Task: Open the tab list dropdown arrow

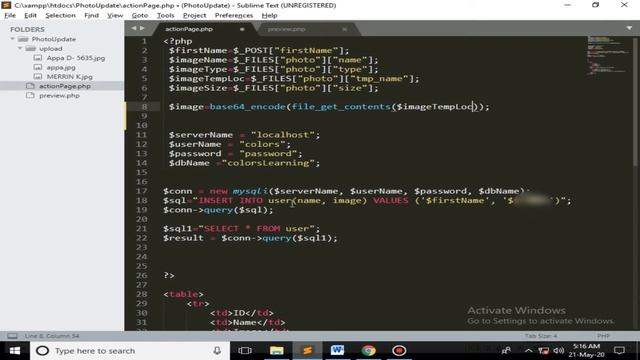Action: point(629,28)
